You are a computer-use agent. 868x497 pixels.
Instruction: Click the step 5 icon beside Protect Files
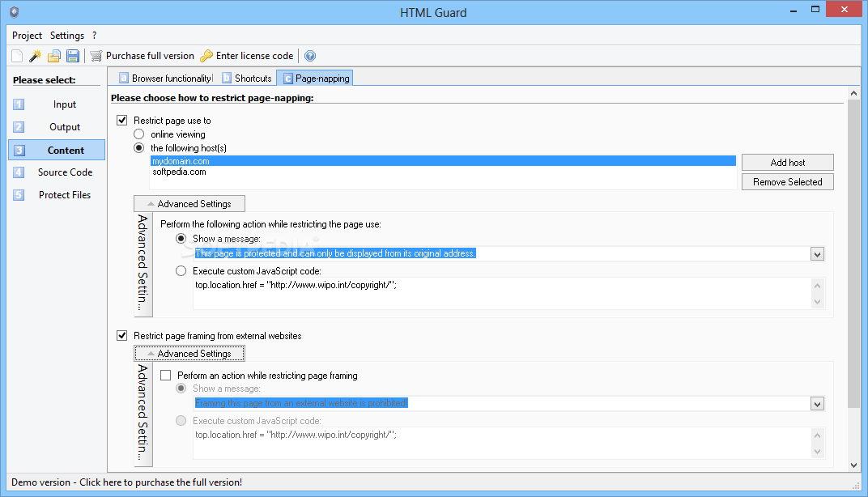(x=19, y=195)
